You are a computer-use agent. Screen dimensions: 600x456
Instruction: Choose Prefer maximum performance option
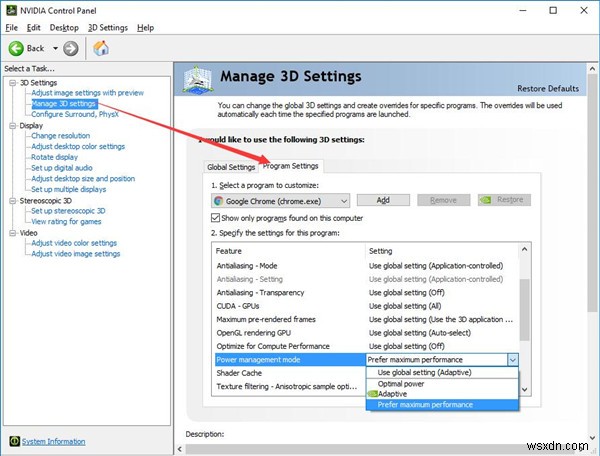click(442, 405)
